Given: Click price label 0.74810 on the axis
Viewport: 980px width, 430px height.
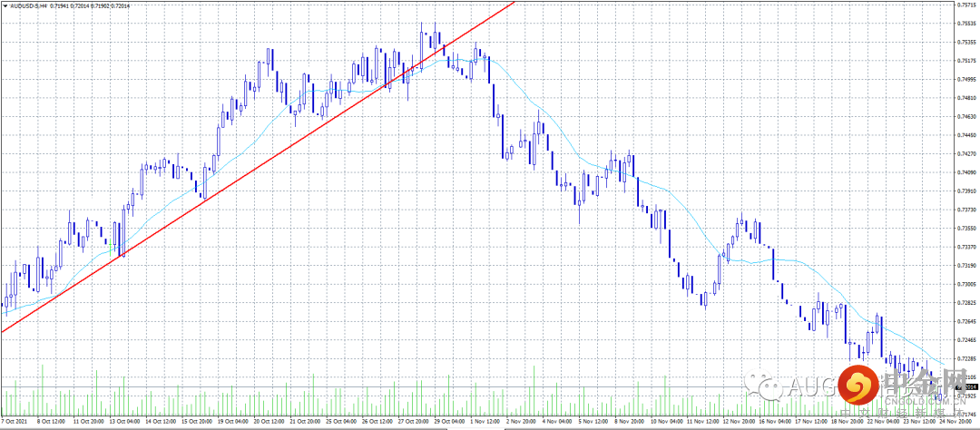Looking at the screenshot, I should (x=965, y=98).
